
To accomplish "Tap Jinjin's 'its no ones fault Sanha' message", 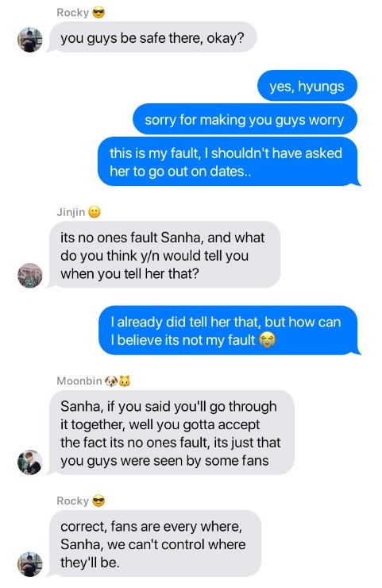I will 164,255.
